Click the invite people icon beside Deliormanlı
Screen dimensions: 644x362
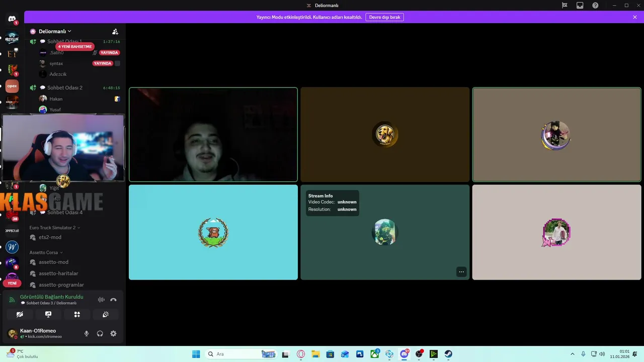115,31
